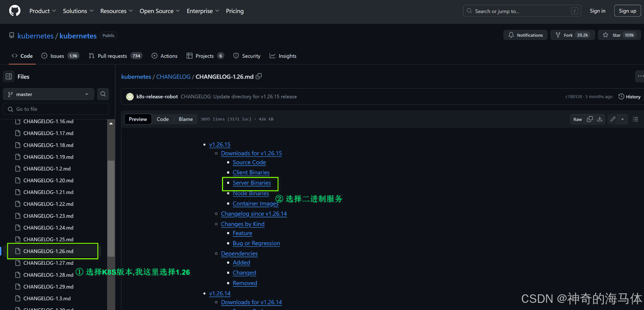Open CHANGELOG-1.27.md in file tree

point(48,263)
